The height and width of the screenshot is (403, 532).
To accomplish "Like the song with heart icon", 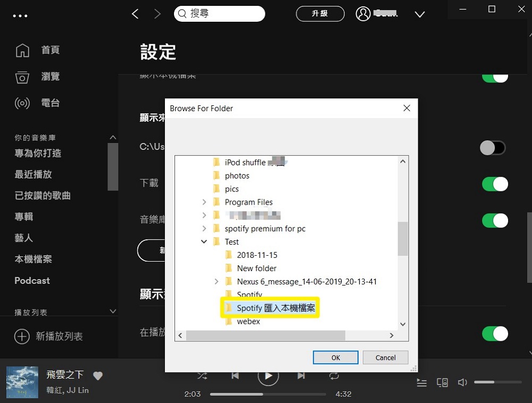I will point(98,375).
